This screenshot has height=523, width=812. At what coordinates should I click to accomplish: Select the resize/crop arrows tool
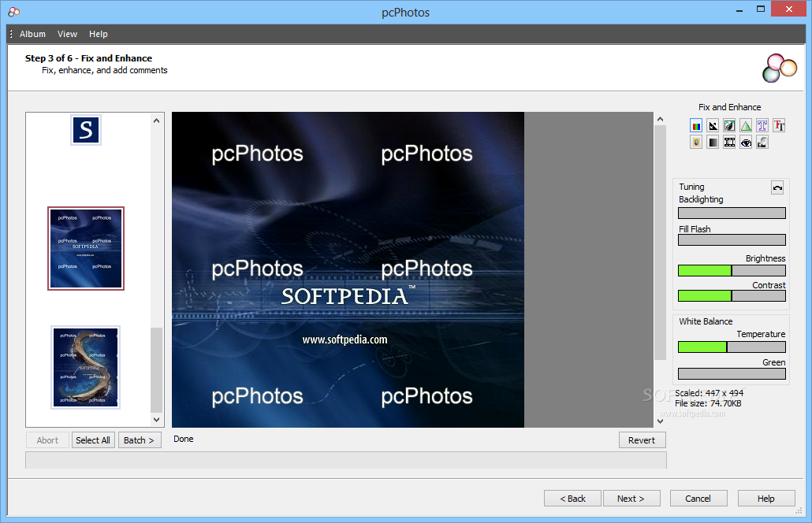click(x=713, y=126)
